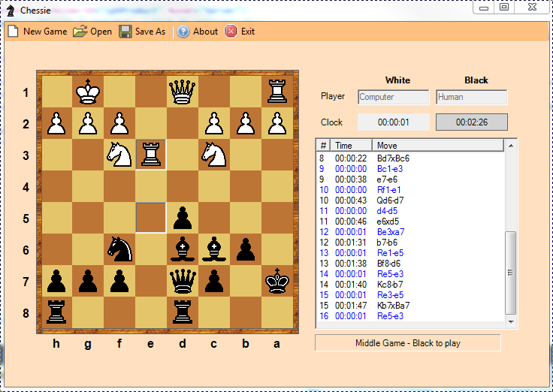
Task: Pick the black pawn on g7
Action: tap(88, 281)
